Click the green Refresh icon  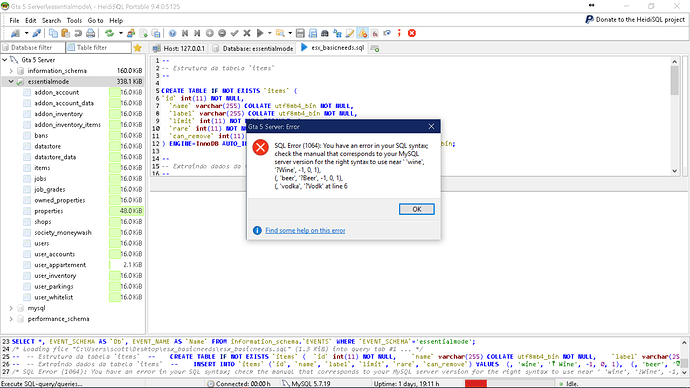pos(109,33)
